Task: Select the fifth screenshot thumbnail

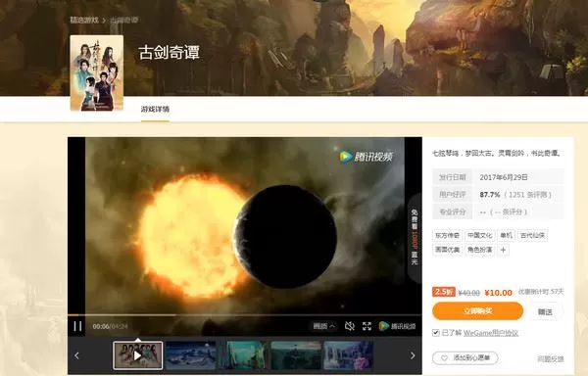Action: 349,355
